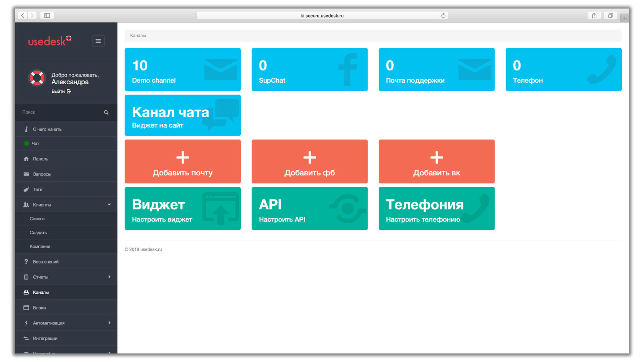
Task: Click the plus icon on Добавить почту
Action: [182, 157]
